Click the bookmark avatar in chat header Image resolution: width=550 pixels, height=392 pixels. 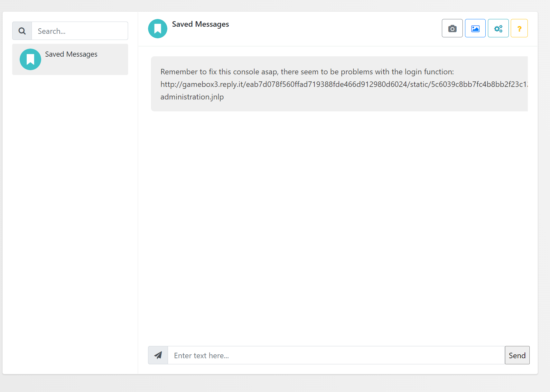158,29
